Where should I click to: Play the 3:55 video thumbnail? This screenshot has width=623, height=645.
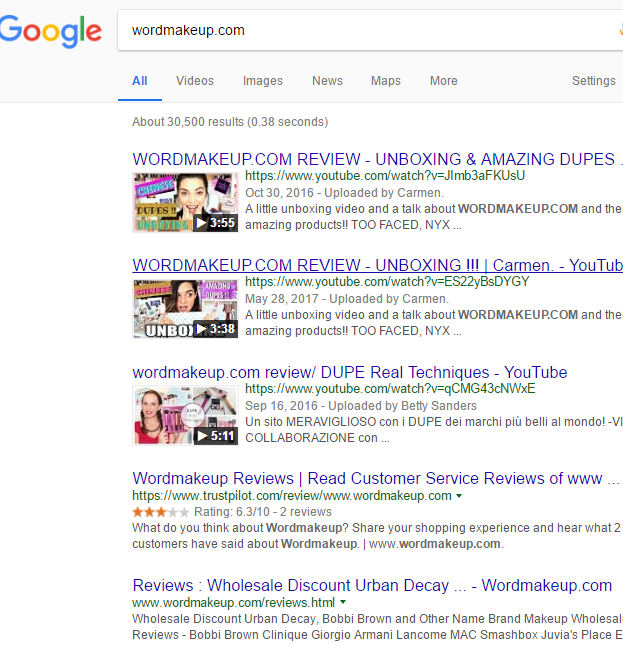185,202
